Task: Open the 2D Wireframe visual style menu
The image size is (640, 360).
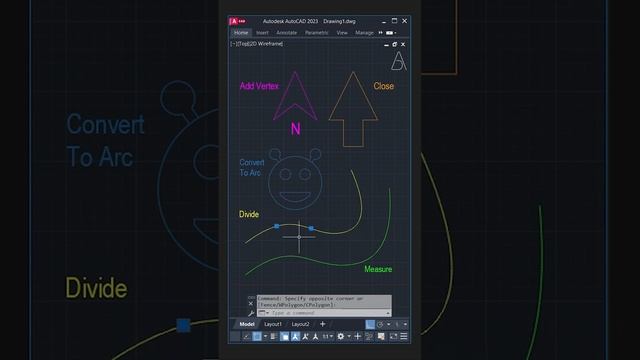Action: (x=266, y=44)
